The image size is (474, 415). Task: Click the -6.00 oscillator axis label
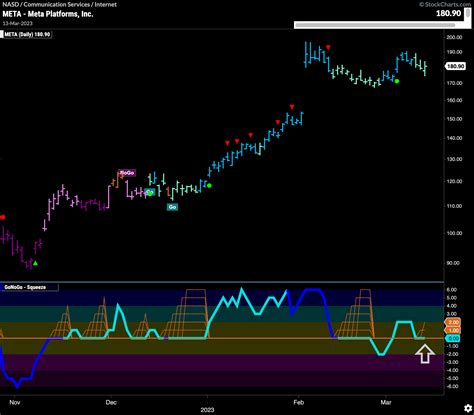tap(451, 386)
